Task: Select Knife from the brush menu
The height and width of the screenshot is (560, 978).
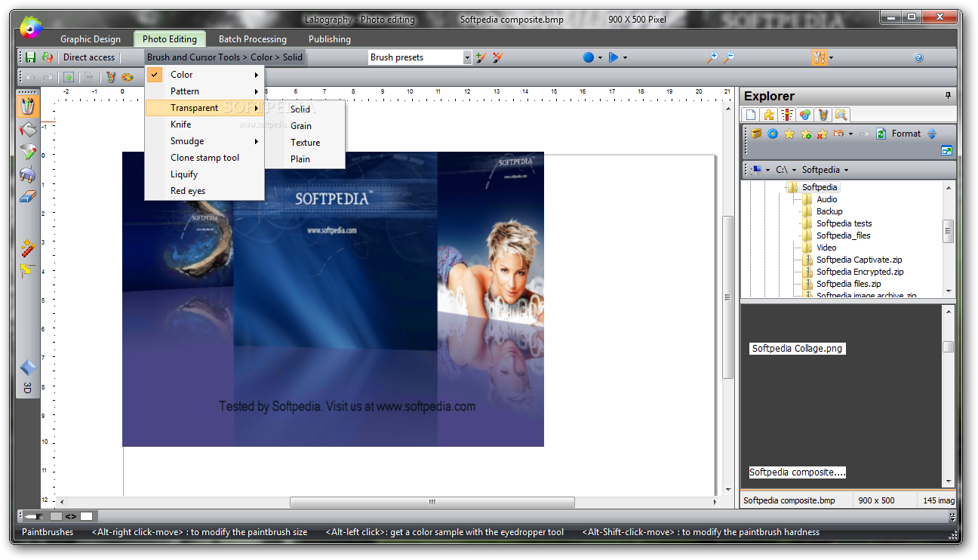Action: [x=205, y=125]
